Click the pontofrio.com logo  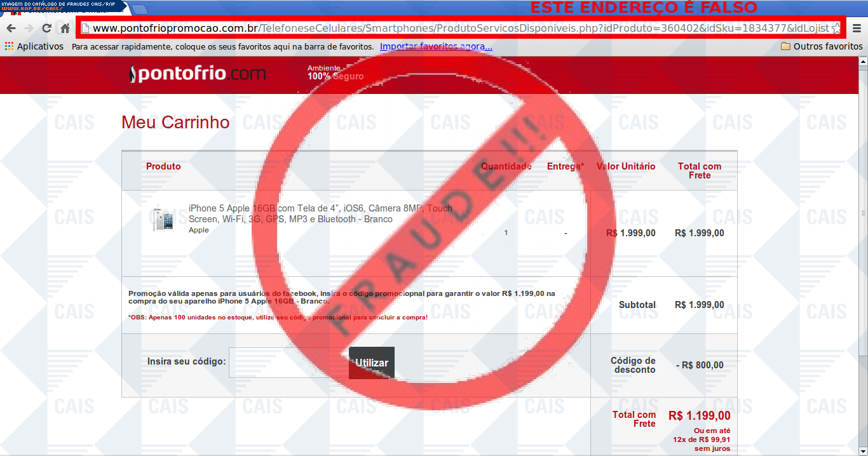[x=197, y=74]
